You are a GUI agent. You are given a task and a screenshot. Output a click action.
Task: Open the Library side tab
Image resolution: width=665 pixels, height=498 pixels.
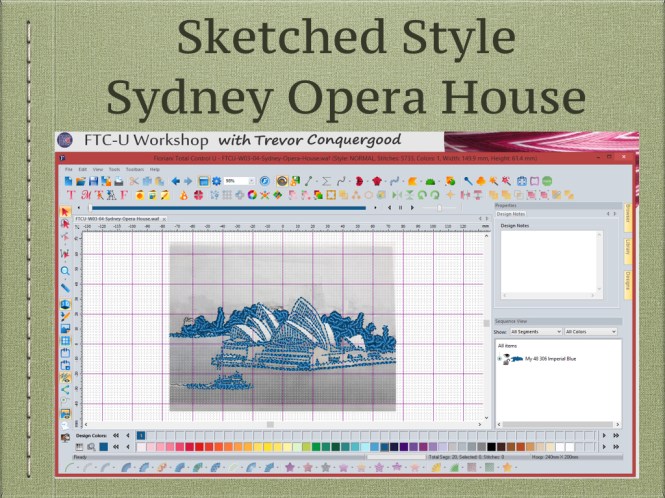[628, 250]
